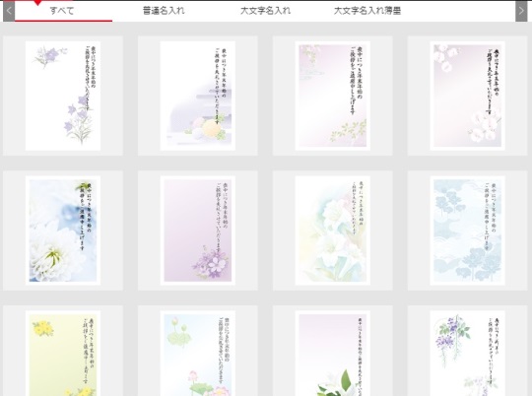Viewport: 532px width, 396px height.
Task: Open the 大文字名入れ tab
Action: point(265,11)
